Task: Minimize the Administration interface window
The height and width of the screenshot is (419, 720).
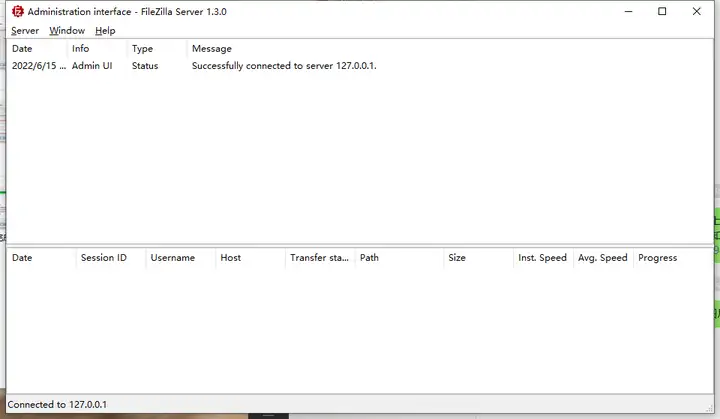Action: click(x=629, y=11)
